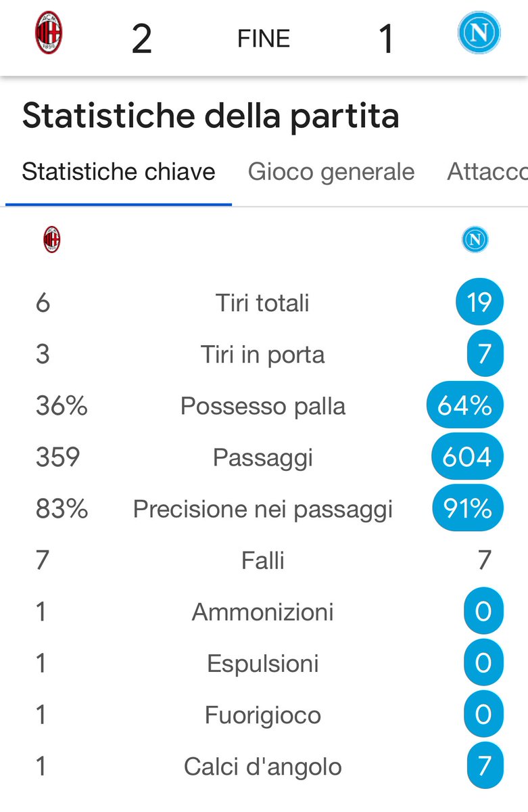Click Milan's score of 2 in header

[x=141, y=39]
